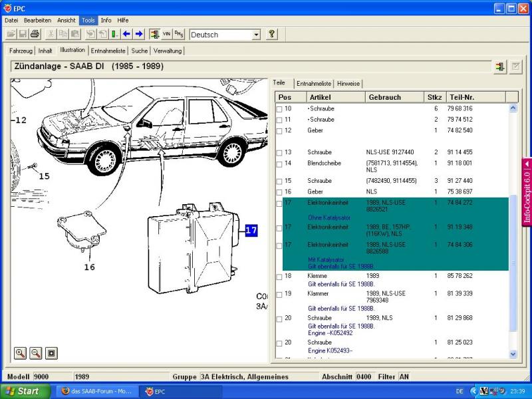Tick the checkbox for position 13 Schraube
Screen dimensions: 532x399
pyautogui.click(x=279, y=153)
